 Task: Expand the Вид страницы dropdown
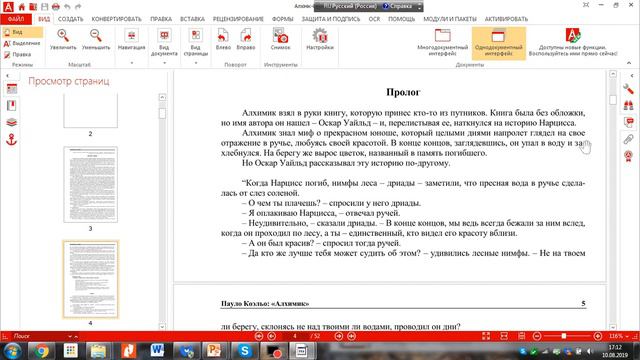click(196, 63)
